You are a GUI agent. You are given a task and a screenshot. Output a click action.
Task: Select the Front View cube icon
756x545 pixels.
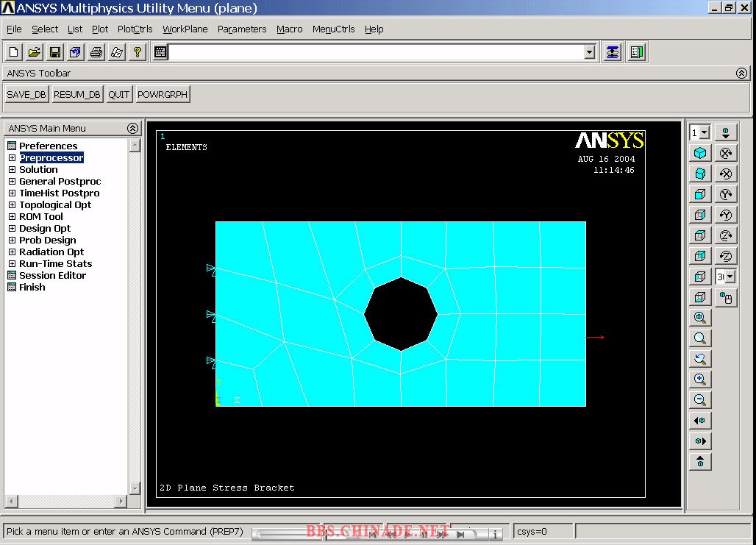[700, 194]
